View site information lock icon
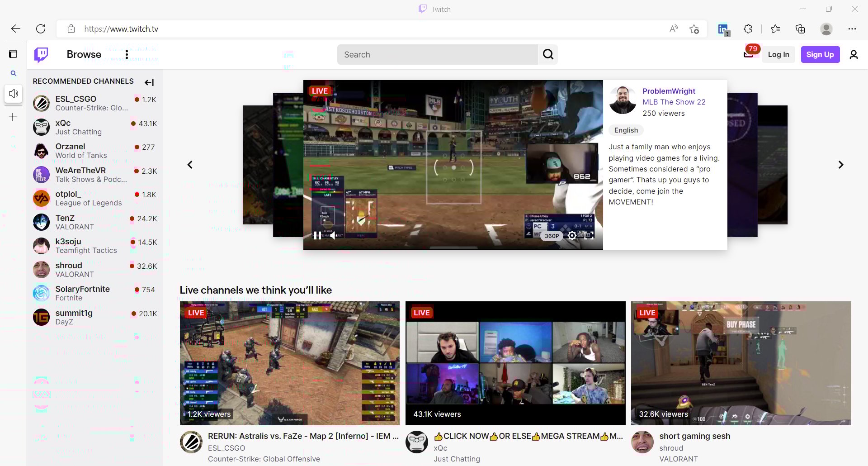Viewport: 868px width, 466px height. click(71, 29)
